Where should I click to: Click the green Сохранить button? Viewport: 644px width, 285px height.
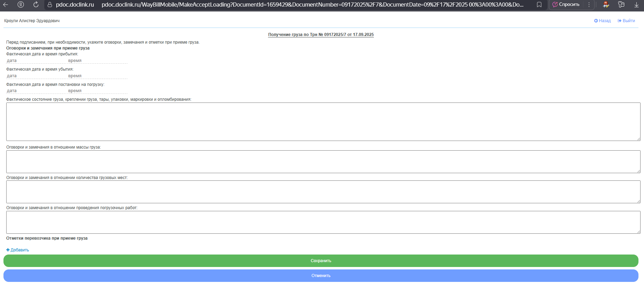point(321,261)
